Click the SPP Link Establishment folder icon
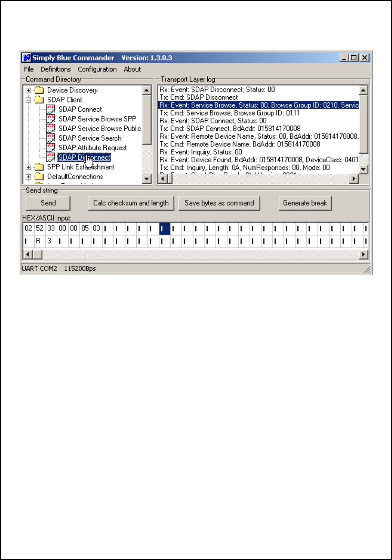 tap(39, 167)
